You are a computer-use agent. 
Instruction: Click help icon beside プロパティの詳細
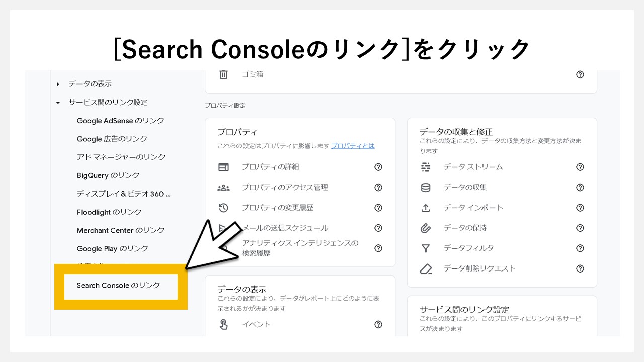pos(378,167)
